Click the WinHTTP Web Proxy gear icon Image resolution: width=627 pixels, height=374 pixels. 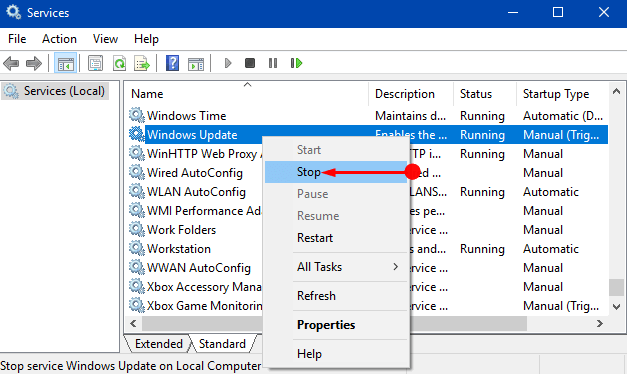coord(137,153)
